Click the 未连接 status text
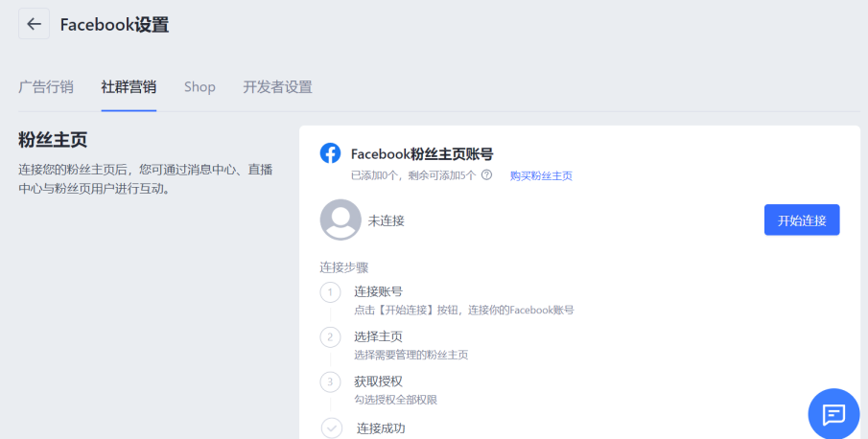 click(387, 220)
